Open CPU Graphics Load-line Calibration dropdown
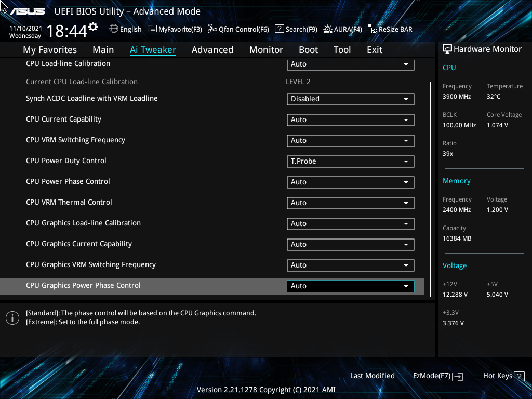This screenshot has width=532, height=399. (351, 223)
